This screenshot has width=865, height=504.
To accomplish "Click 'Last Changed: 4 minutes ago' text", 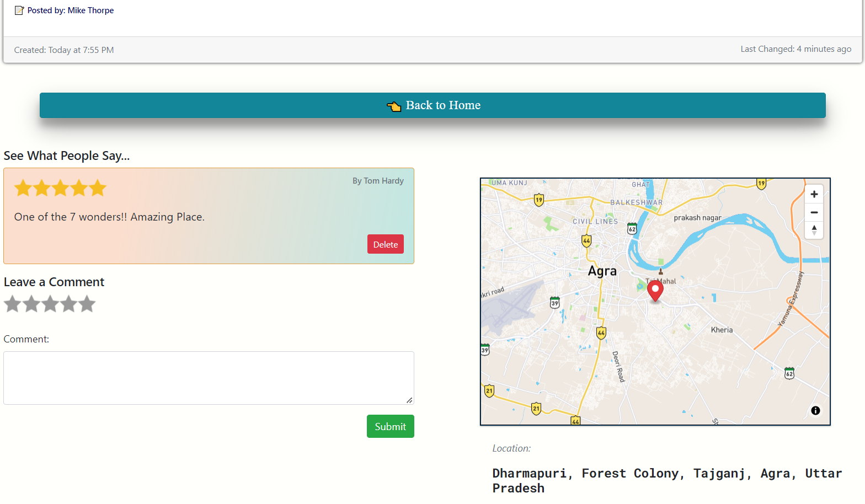I will pos(795,49).
